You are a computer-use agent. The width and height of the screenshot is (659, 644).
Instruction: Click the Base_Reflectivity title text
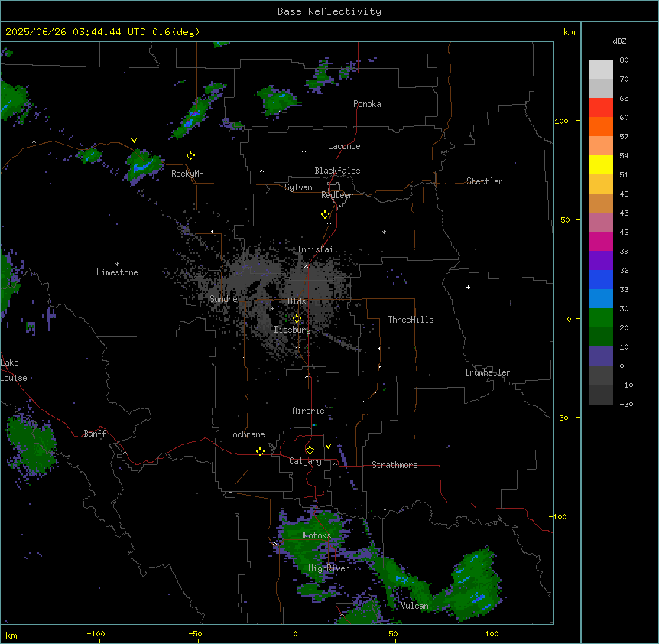pyautogui.click(x=329, y=11)
